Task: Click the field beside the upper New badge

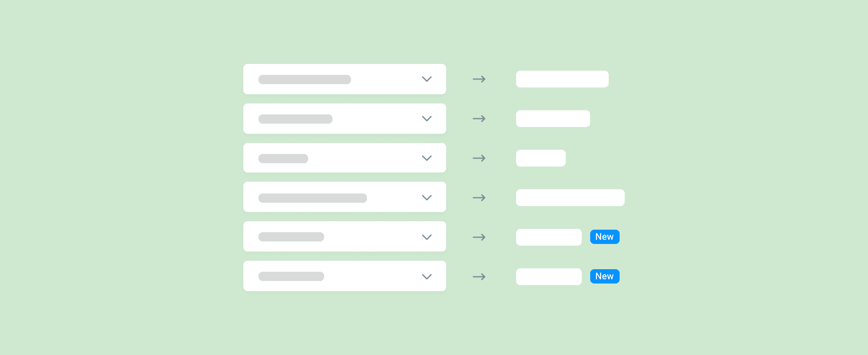Action: [x=548, y=237]
